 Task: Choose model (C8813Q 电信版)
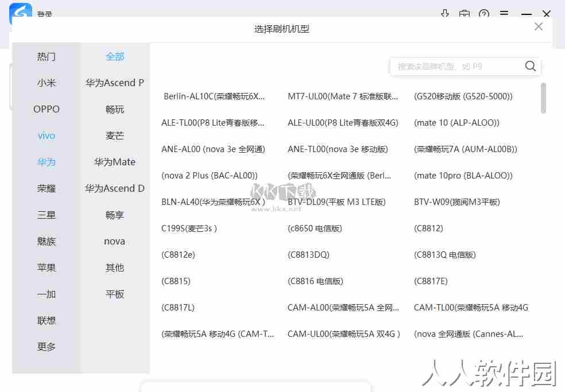tap(444, 255)
